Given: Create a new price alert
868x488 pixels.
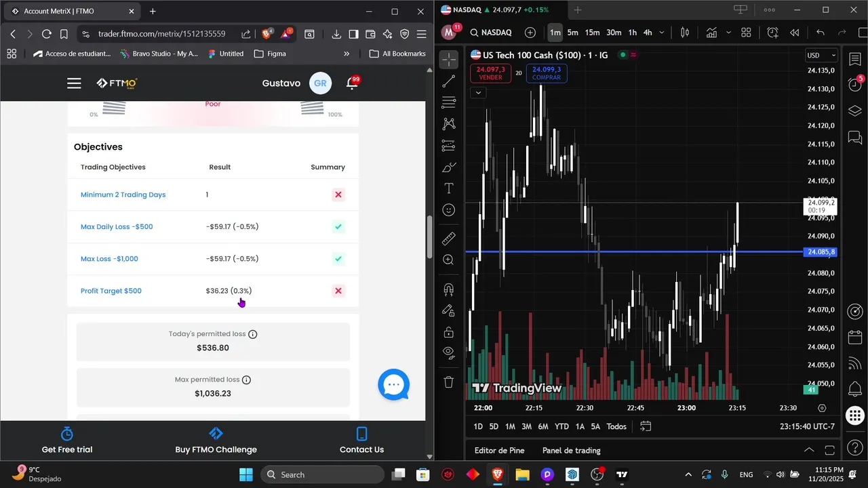Looking at the screenshot, I should click(773, 33).
